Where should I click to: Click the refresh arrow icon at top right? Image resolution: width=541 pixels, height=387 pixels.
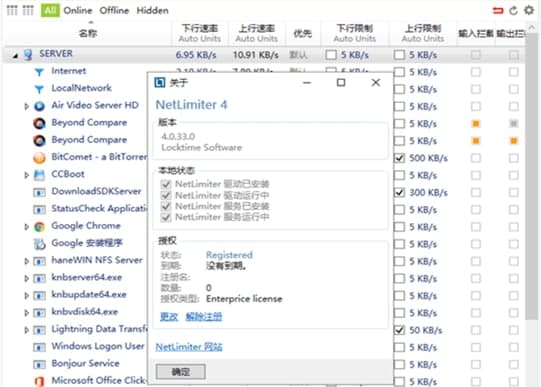513,11
